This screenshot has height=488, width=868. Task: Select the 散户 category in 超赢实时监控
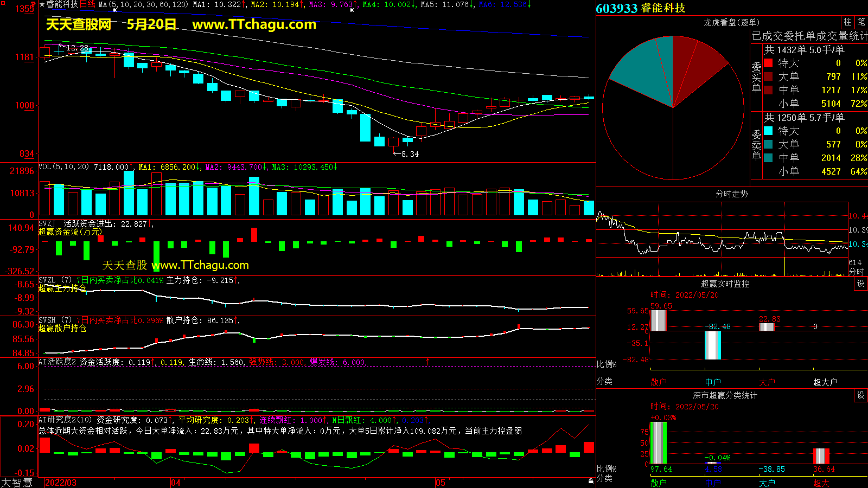tap(658, 382)
